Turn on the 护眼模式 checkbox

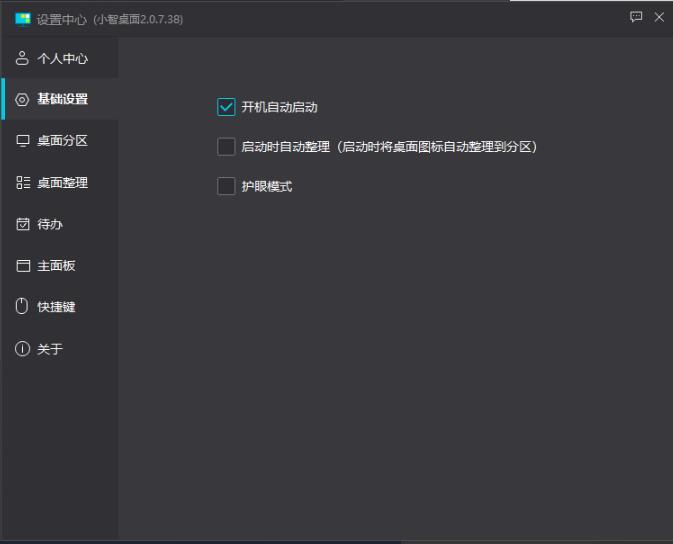coord(226,186)
